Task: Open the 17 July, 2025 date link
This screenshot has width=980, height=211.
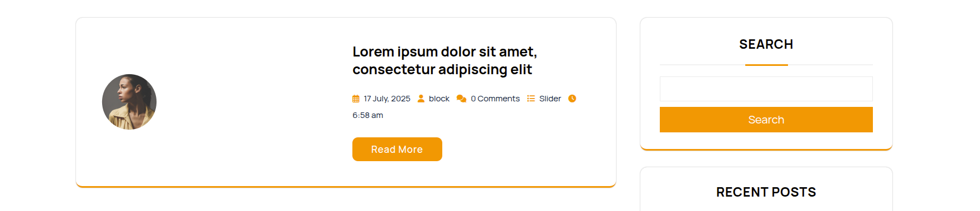Action: click(387, 99)
